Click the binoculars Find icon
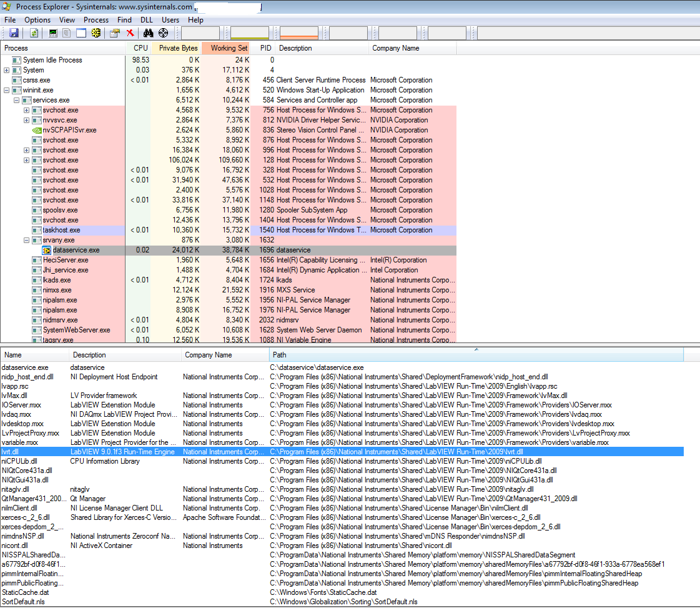The image size is (700, 608). click(148, 33)
